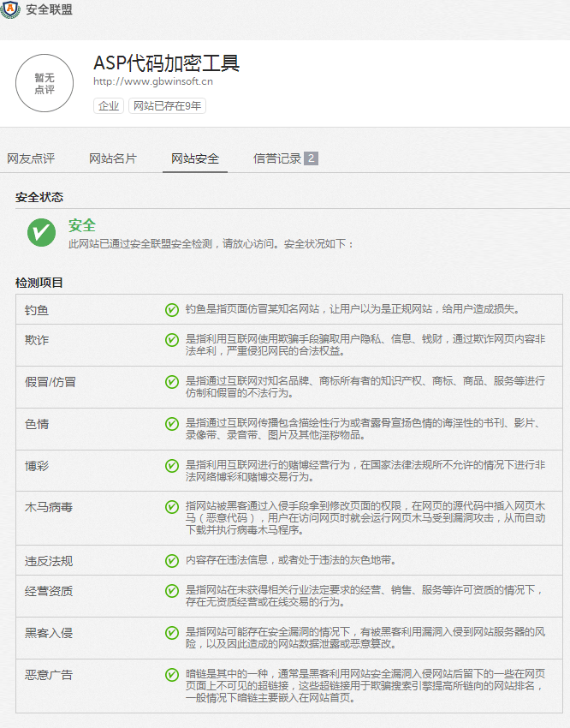Select the 网站安全 tab
Image resolution: width=570 pixels, height=728 pixels.
click(x=195, y=158)
